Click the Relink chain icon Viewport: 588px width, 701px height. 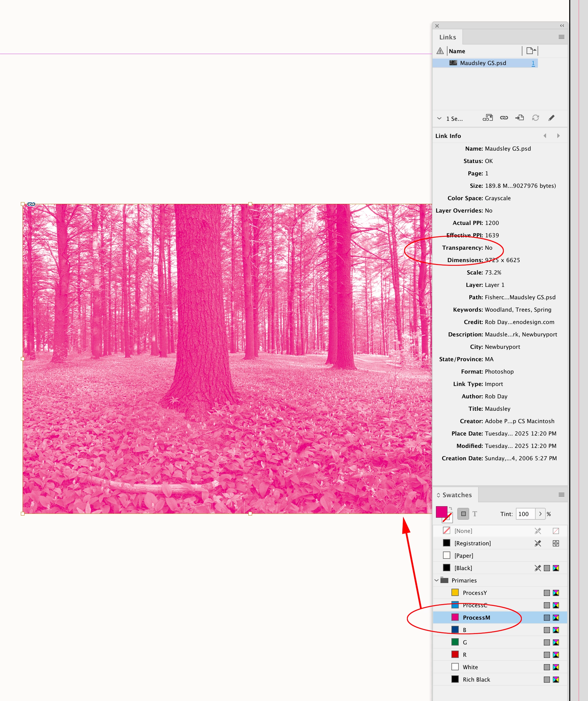(x=504, y=118)
